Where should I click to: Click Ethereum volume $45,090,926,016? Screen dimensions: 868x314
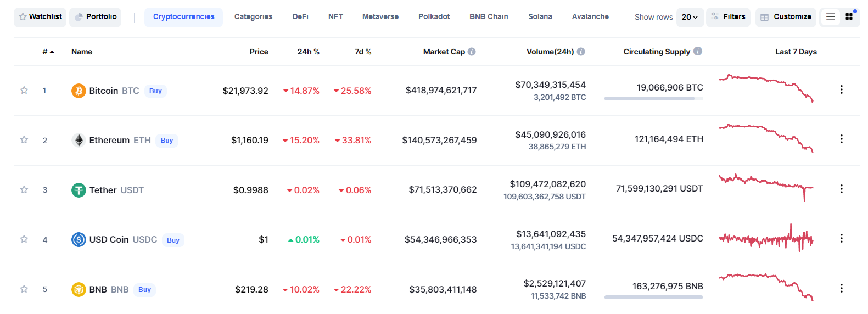550,135
